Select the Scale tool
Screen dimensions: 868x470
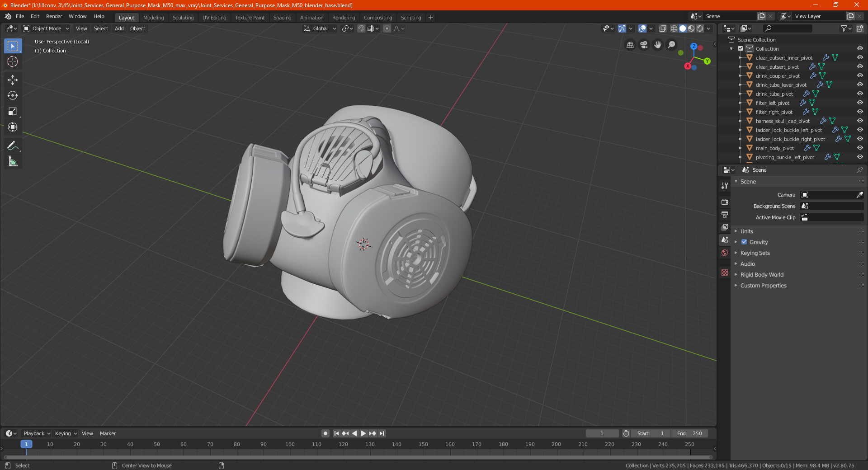pyautogui.click(x=13, y=111)
